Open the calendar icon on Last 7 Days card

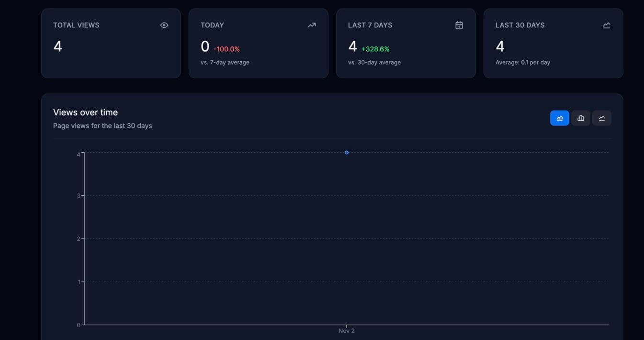459,25
